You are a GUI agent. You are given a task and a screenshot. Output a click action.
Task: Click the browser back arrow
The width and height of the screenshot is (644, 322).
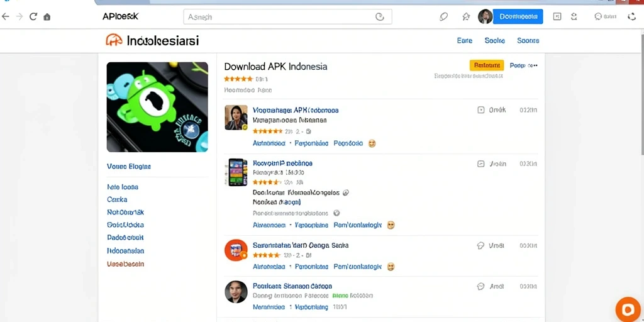(5, 17)
